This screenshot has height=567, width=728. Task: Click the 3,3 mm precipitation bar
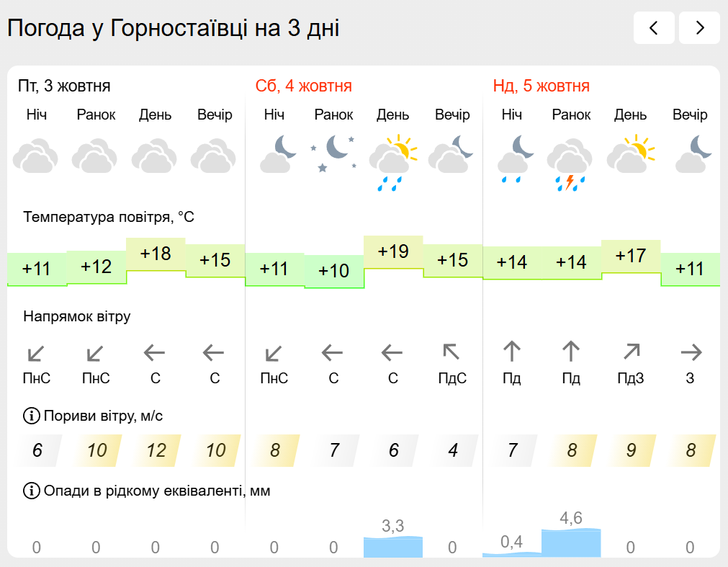(393, 546)
